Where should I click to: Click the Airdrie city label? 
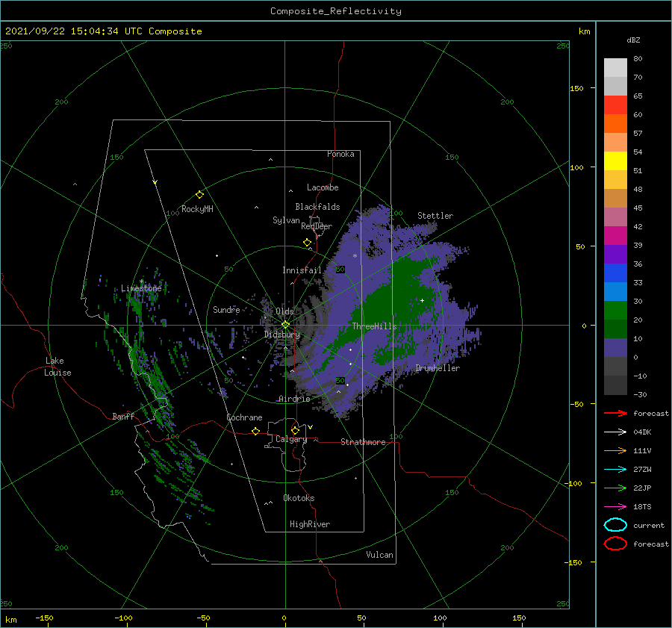pyautogui.click(x=294, y=399)
